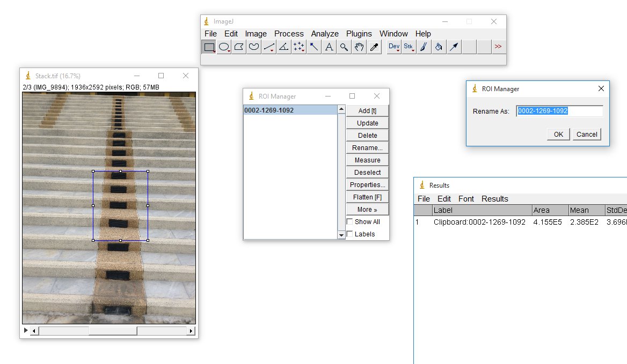Open the Dev toolset menu

click(393, 47)
